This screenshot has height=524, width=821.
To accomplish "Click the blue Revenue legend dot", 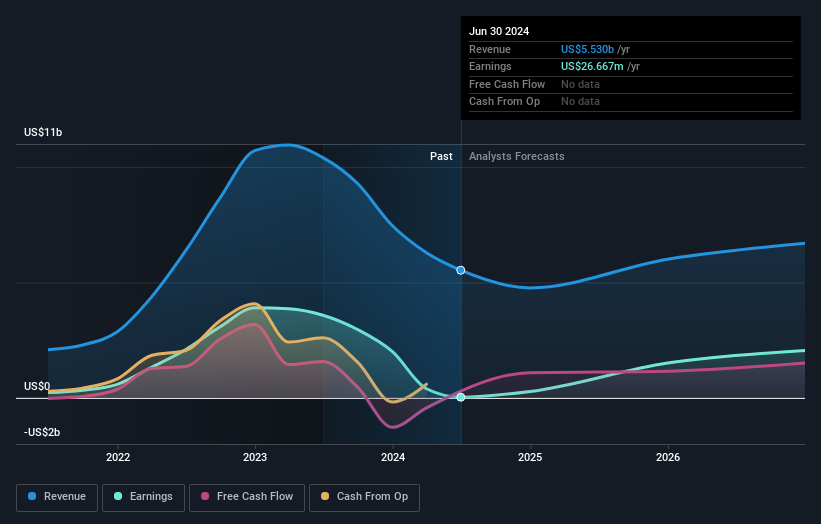I will point(32,496).
